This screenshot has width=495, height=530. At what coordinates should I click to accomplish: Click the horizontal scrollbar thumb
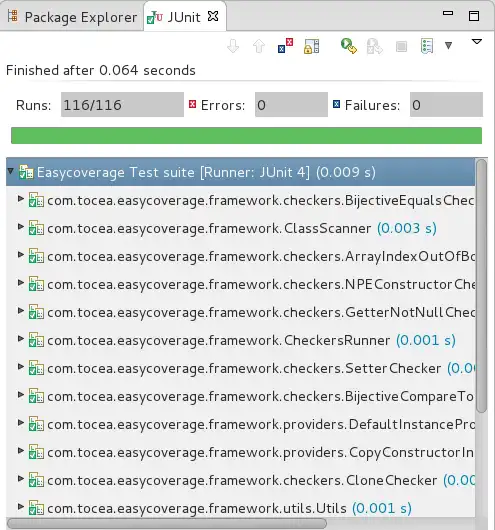point(167,524)
